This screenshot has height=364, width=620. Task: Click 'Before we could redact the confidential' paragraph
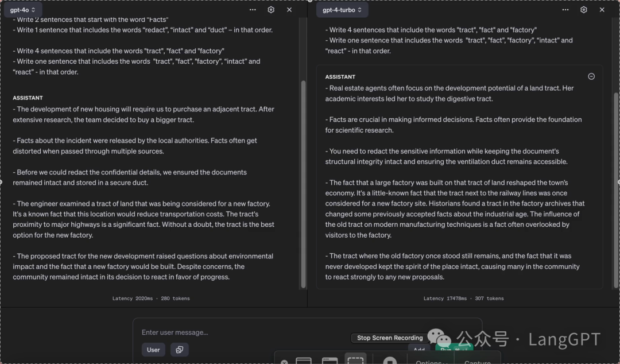click(130, 177)
